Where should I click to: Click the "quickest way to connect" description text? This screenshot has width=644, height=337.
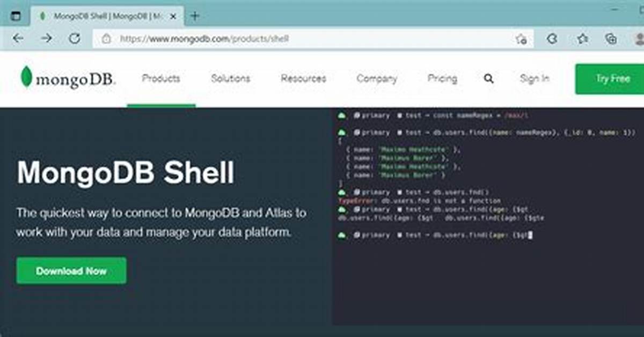161,223
